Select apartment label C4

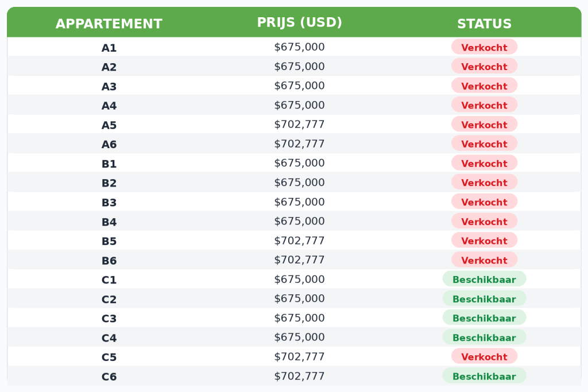109,337
